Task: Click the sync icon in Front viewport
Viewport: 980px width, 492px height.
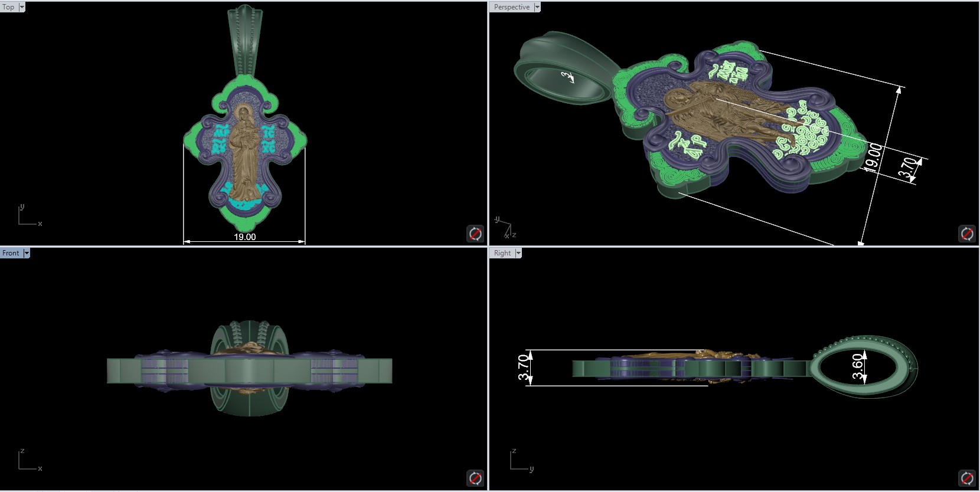Action: coord(475,478)
